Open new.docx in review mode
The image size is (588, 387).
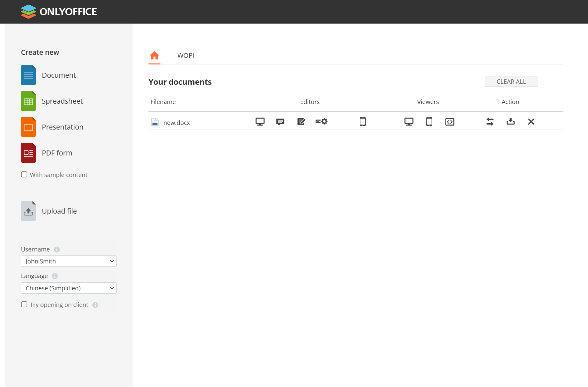click(x=301, y=122)
